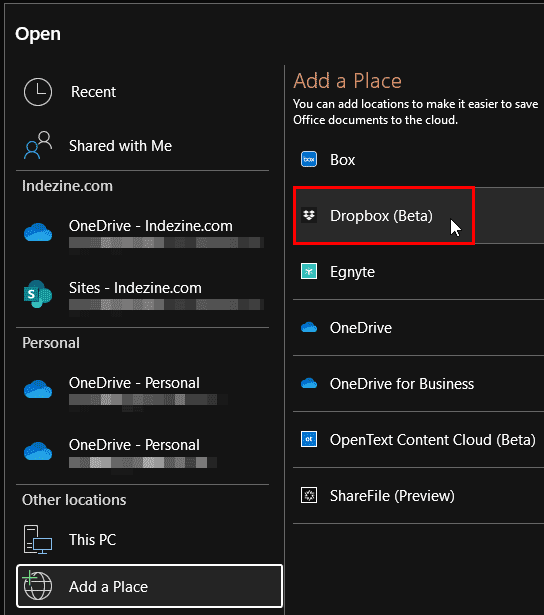This screenshot has height=615, width=544.
Task: Add ShareFile (Preview) as a place
Action: [x=418, y=496]
